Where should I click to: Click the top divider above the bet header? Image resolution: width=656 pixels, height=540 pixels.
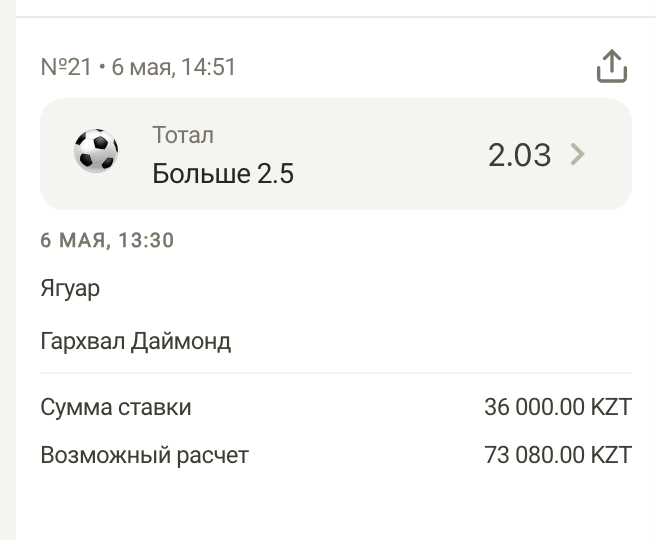pyautogui.click(x=336, y=17)
